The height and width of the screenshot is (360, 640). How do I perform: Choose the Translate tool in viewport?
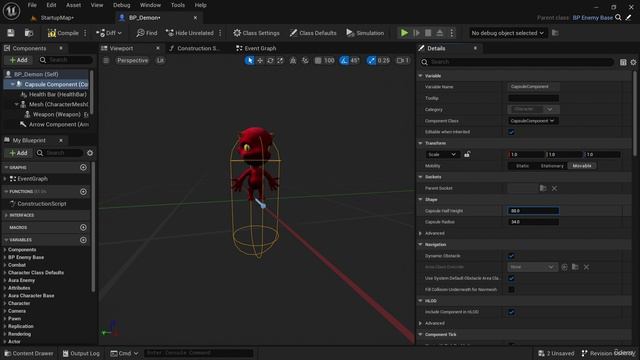[x=260, y=60]
